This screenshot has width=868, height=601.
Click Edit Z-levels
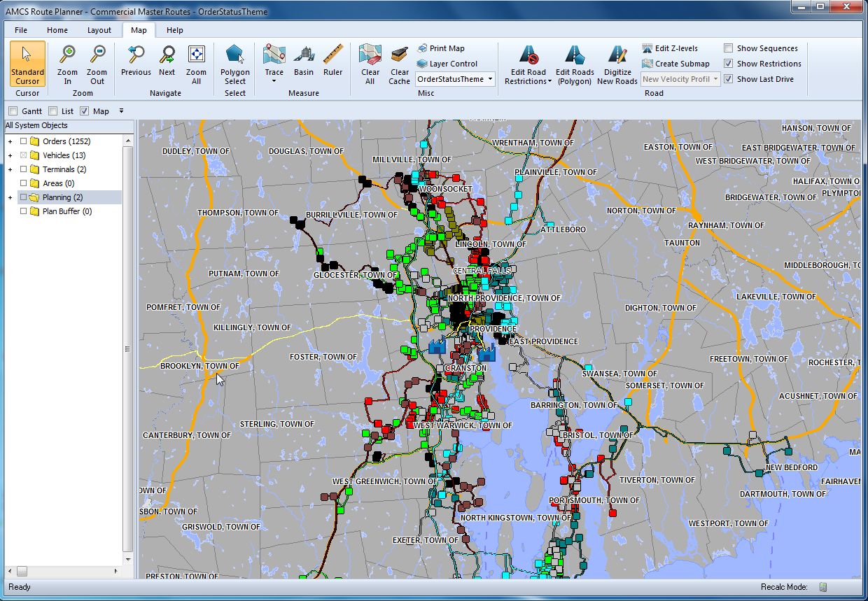coord(671,48)
